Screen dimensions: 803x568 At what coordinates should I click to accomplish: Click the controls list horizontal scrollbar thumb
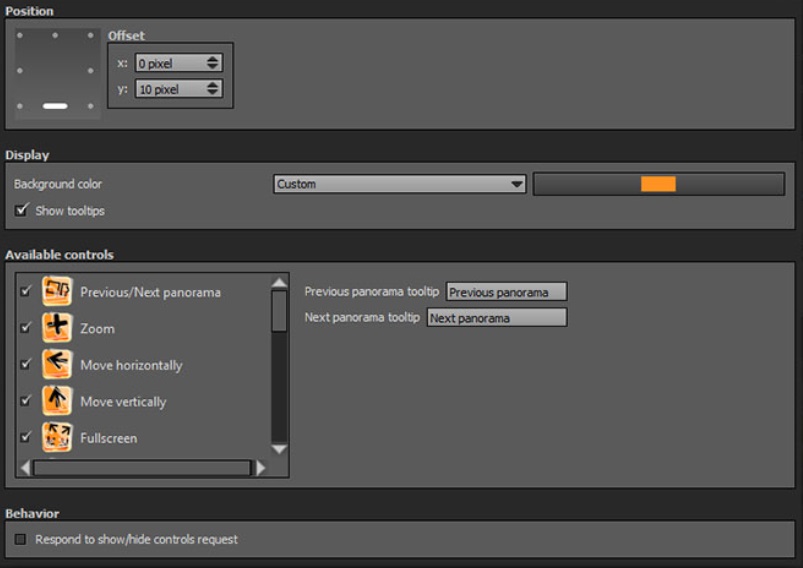(x=142, y=467)
